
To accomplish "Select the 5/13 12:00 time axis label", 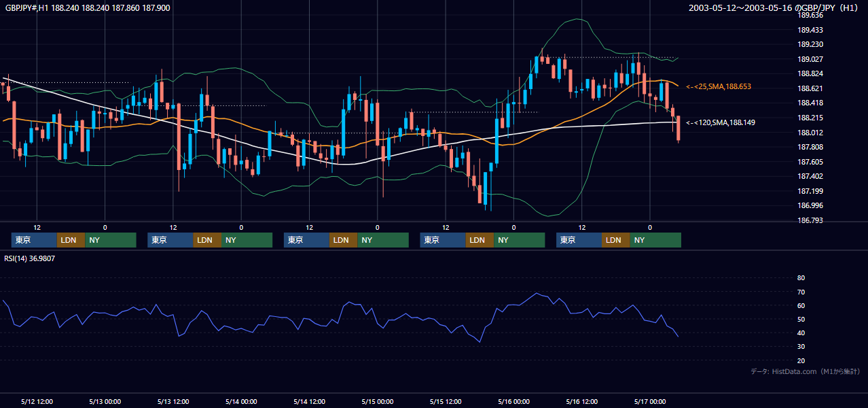I will click(173, 401).
